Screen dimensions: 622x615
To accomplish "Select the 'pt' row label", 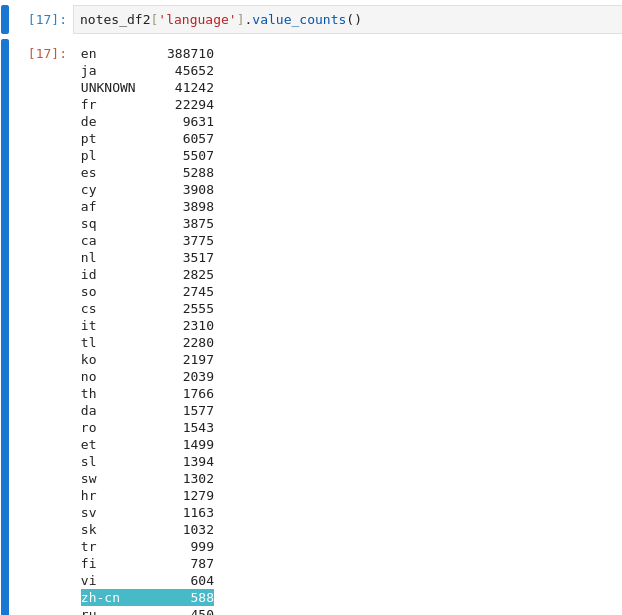I will 88,139.
